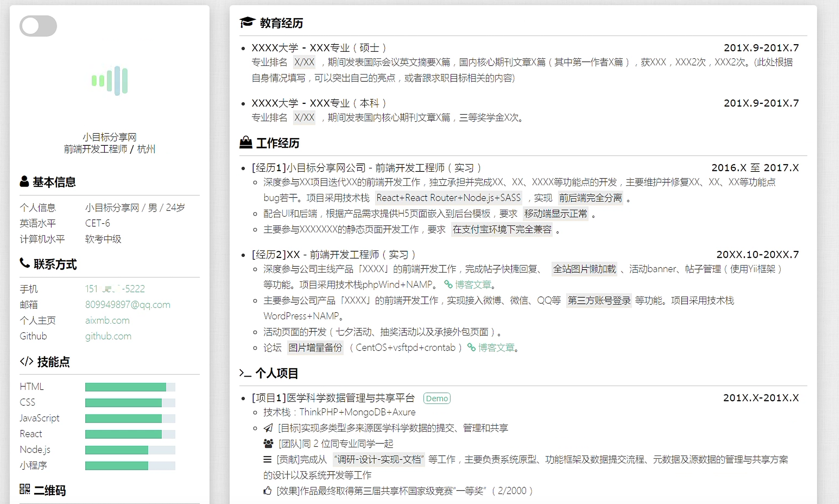Click the 移动端显示正常 tag
The width and height of the screenshot is (839, 504).
(556, 214)
